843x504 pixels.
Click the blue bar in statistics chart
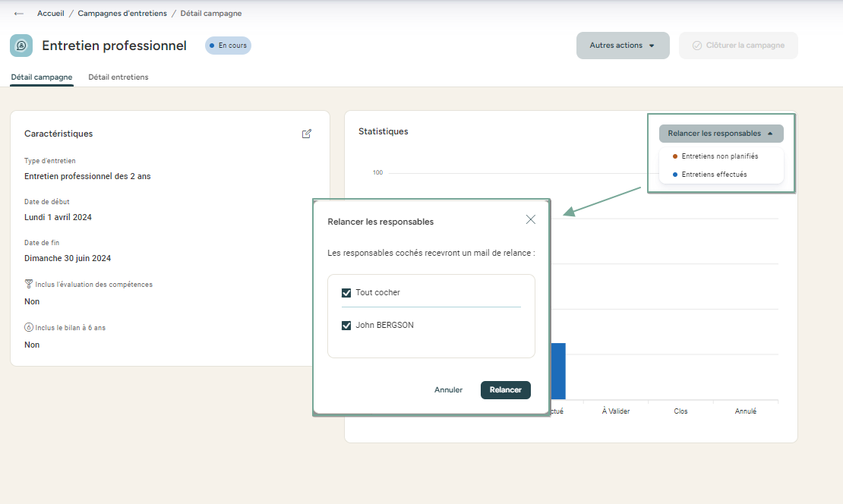558,371
